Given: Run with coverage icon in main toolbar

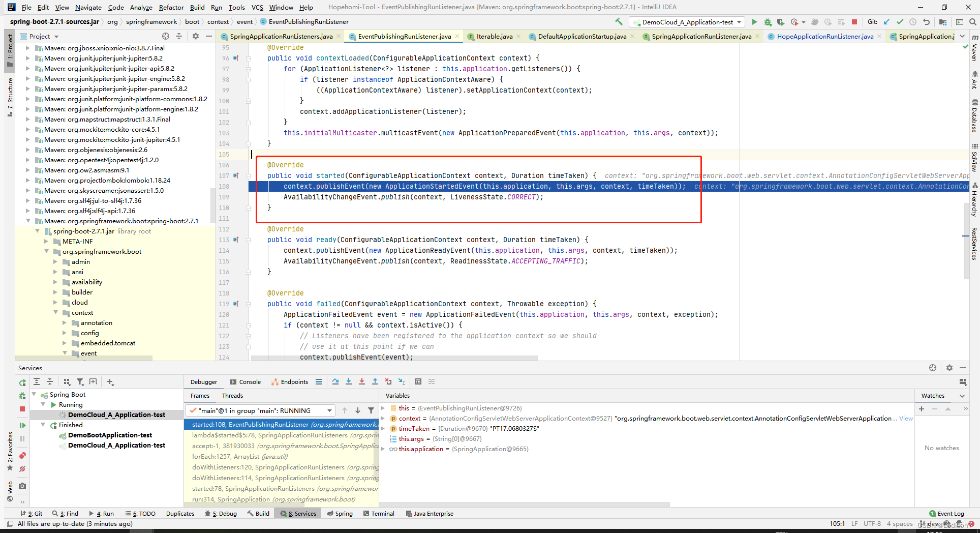Looking at the screenshot, I should (780, 22).
